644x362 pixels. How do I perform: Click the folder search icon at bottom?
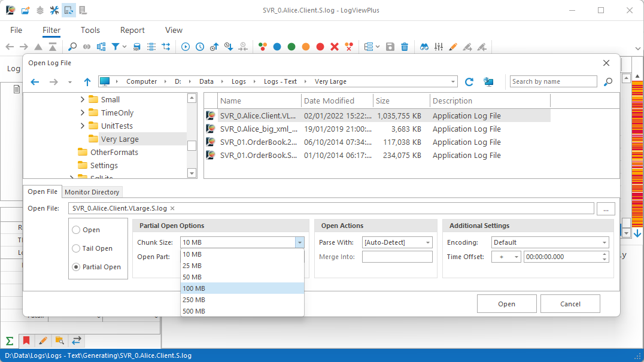60,340
